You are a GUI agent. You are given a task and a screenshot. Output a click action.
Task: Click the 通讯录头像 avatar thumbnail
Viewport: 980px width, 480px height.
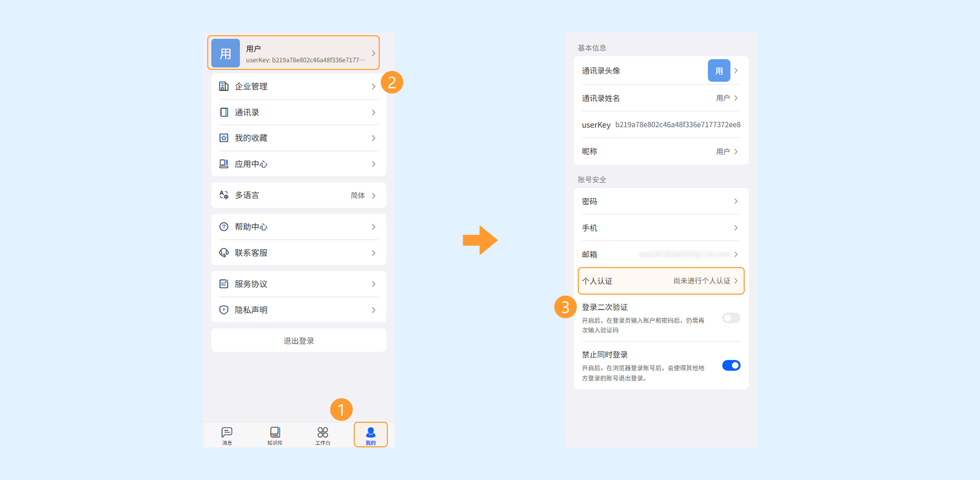(x=719, y=71)
